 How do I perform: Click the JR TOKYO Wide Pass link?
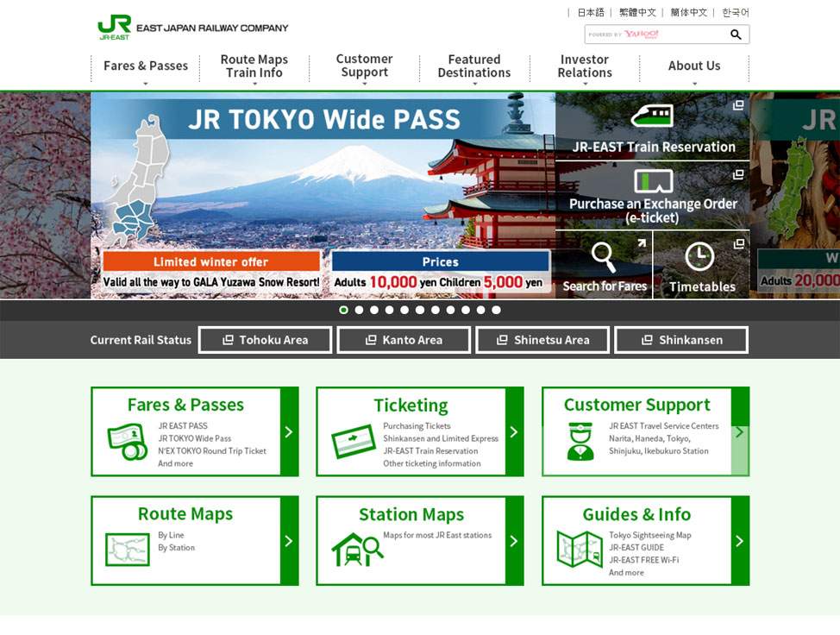pos(194,438)
